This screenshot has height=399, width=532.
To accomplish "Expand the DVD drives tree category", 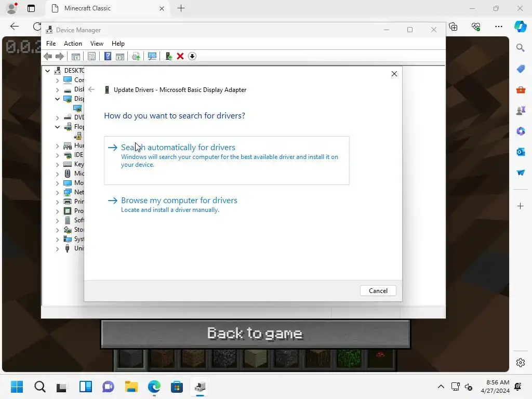I will click(x=57, y=117).
